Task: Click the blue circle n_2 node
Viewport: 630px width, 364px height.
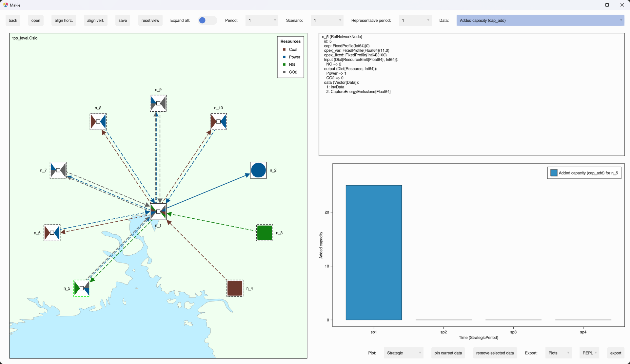Action: tap(258, 170)
